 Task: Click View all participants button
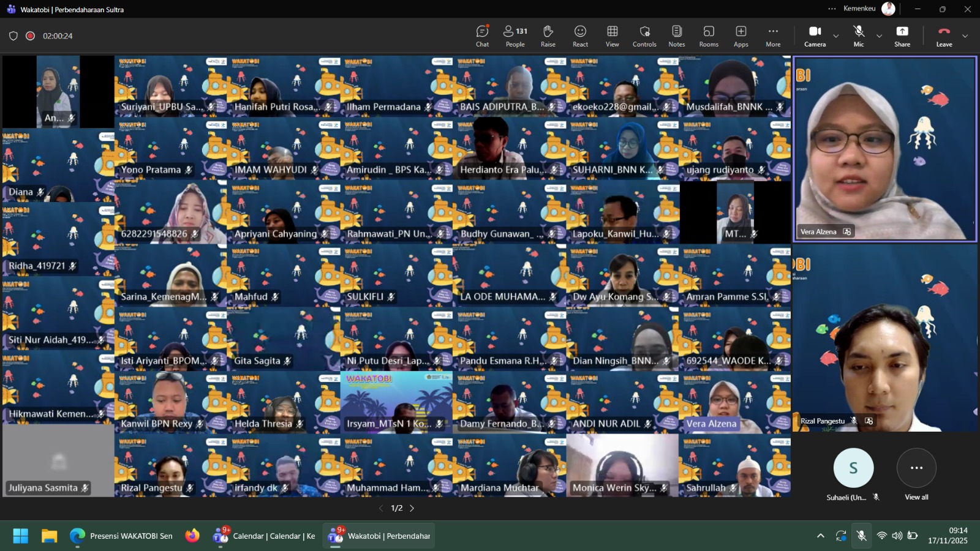tap(916, 468)
